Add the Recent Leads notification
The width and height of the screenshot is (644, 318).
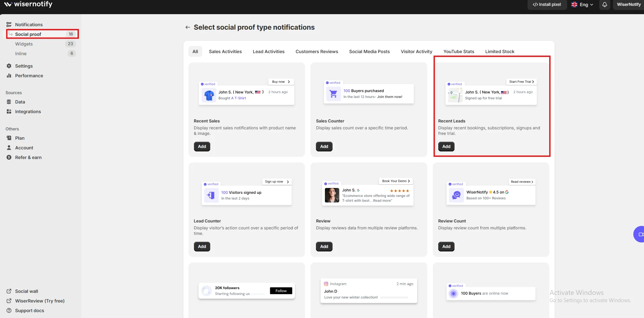(x=446, y=147)
